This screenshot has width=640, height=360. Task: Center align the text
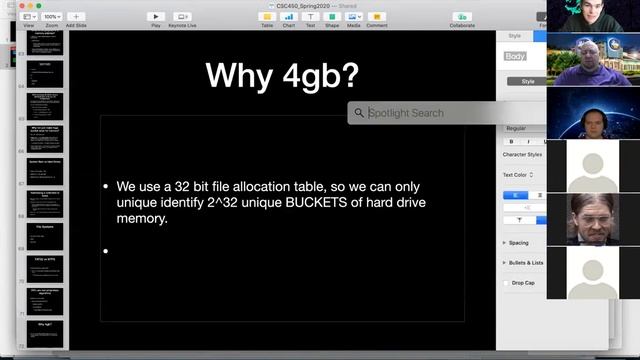(539, 195)
